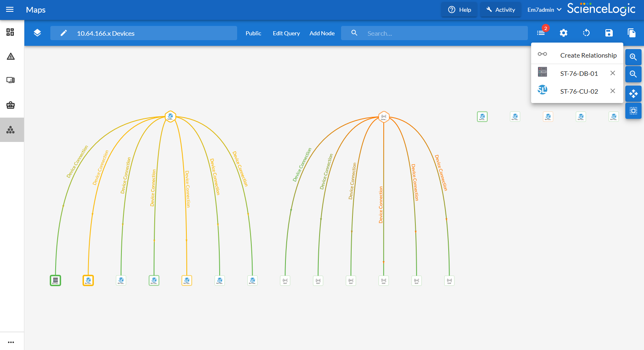Toggle the selected items list
The image size is (644, 350).
tap(541, 33)
